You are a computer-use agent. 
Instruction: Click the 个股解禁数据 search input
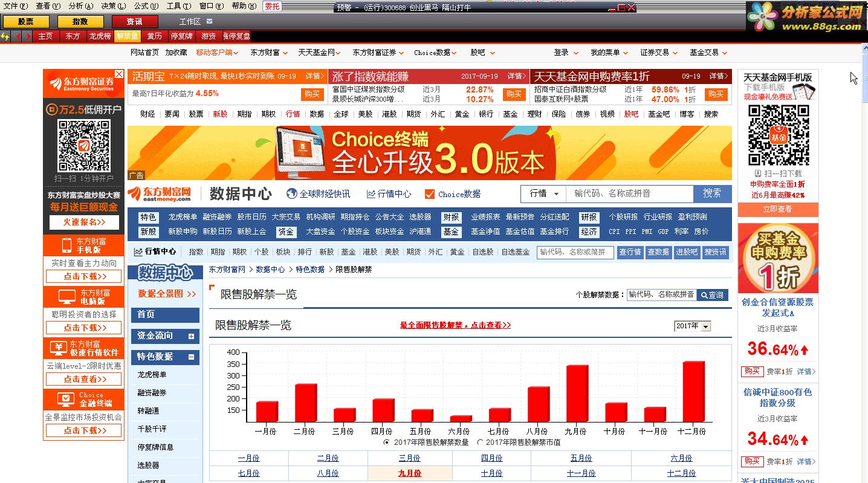[661, 295]
